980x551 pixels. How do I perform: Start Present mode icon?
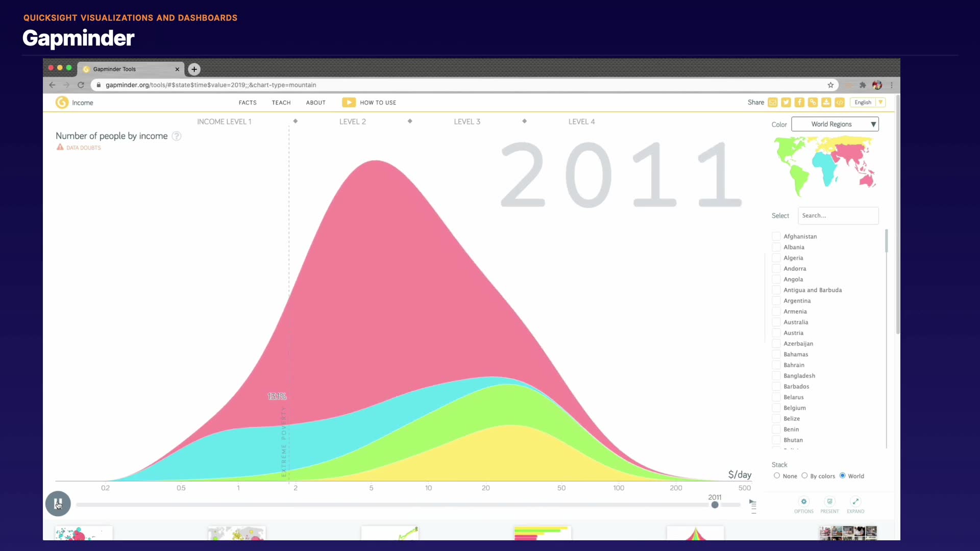click(x=829, y=502)
